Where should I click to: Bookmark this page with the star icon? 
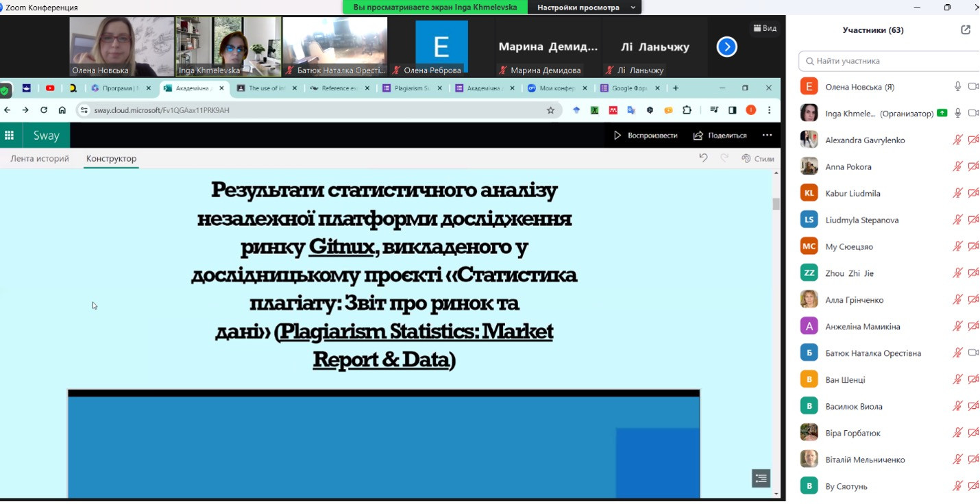550,110
